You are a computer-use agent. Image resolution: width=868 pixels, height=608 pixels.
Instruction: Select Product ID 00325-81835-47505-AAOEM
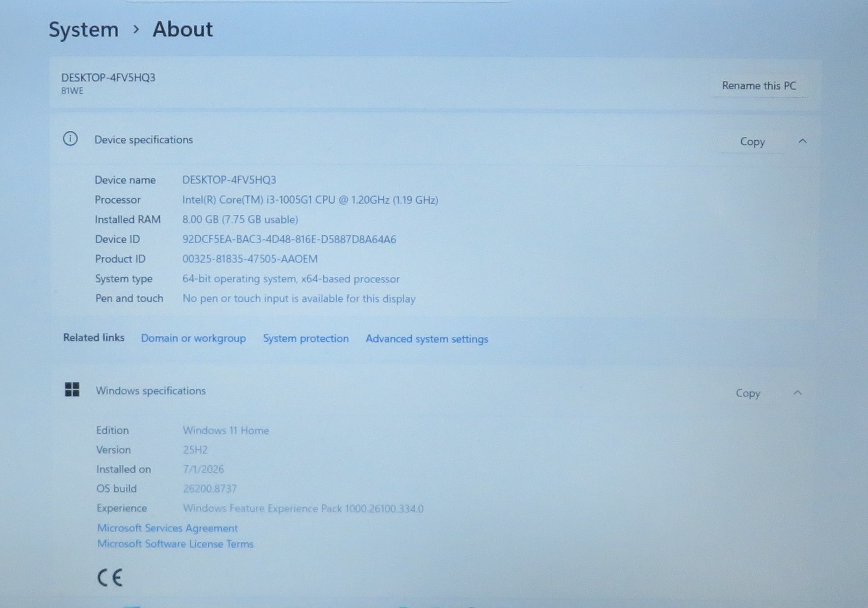(x=250, y=259)
